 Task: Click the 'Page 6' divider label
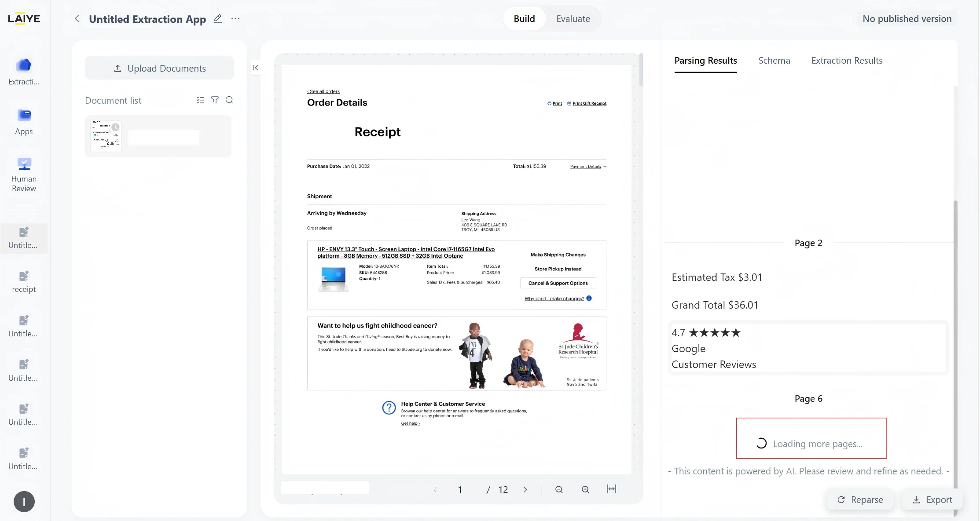[808, 399]
